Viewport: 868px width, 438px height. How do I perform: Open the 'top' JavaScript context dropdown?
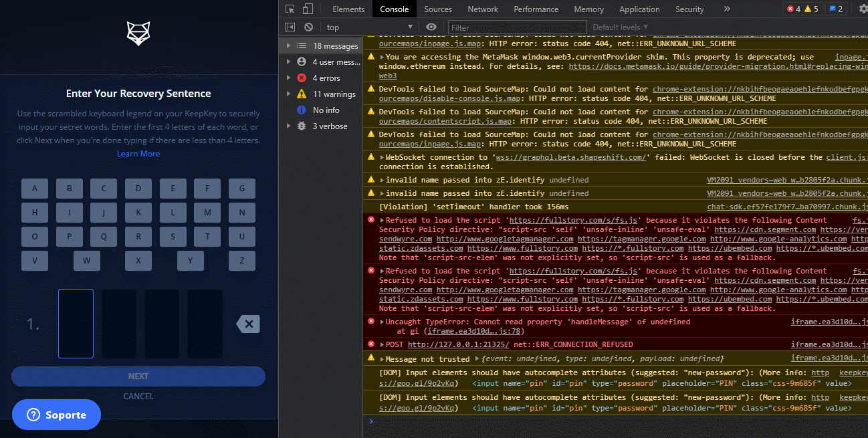(x=370, y=27)
